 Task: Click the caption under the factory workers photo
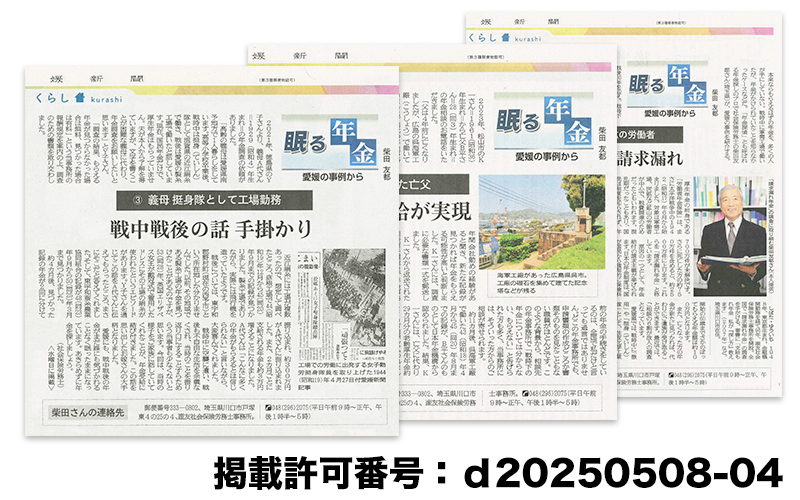[x=342, y=376]
